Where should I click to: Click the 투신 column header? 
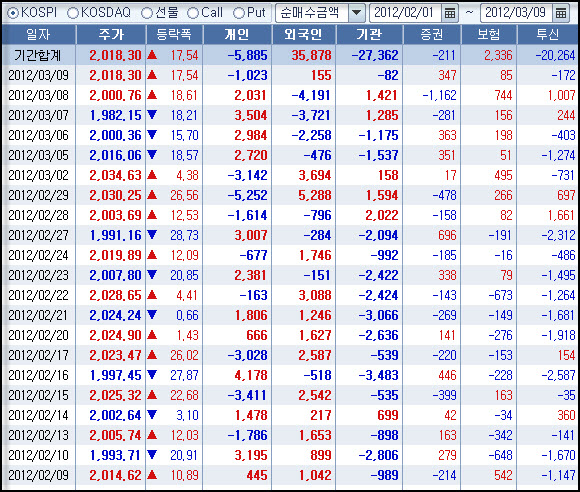point(547,34)
